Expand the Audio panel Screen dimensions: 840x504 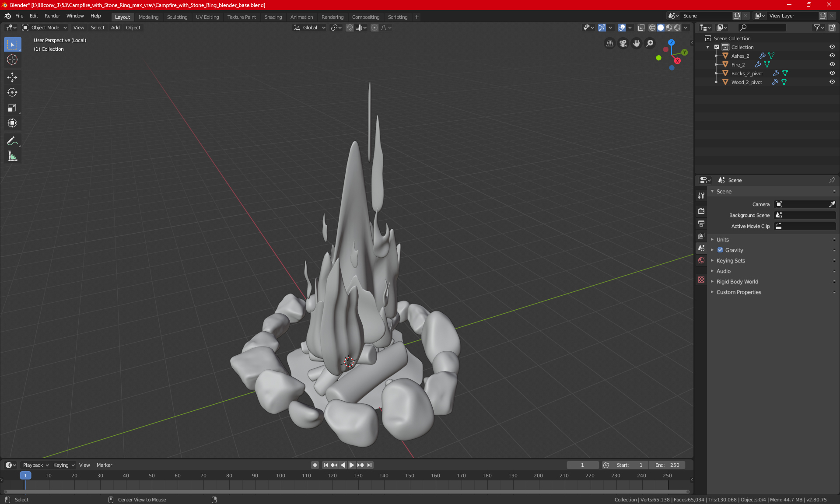tap(724, 271)
